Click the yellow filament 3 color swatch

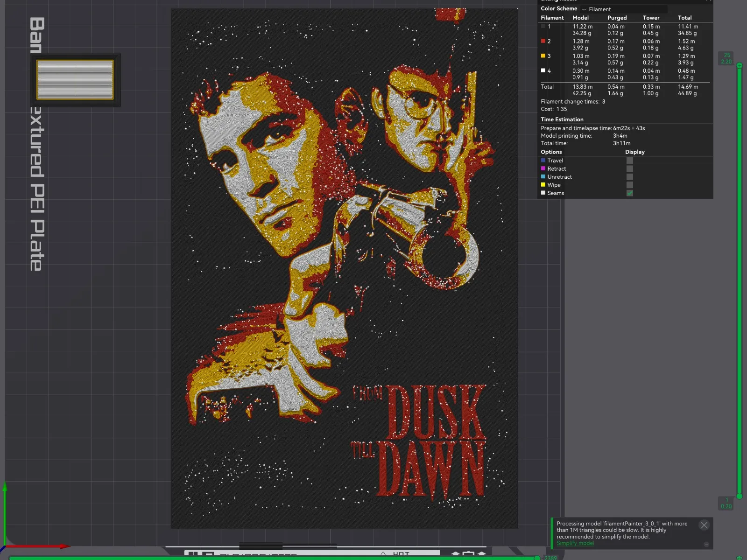click(x=543, y=56)
